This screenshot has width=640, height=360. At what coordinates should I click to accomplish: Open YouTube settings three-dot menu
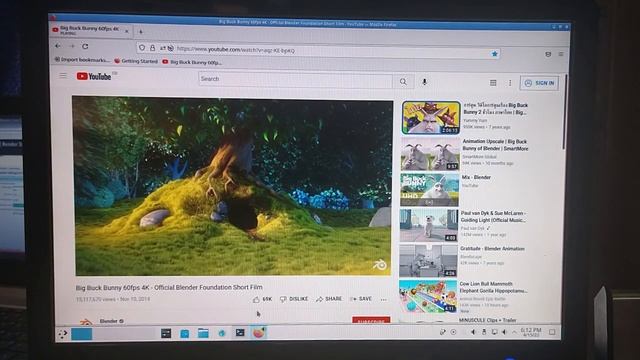[510, 83]
